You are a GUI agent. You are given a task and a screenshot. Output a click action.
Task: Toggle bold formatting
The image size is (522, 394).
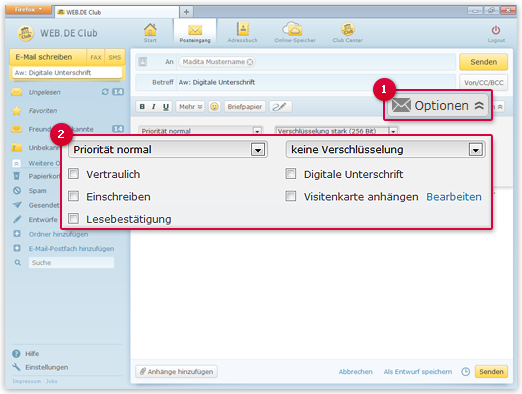click(x=142, y=107)
